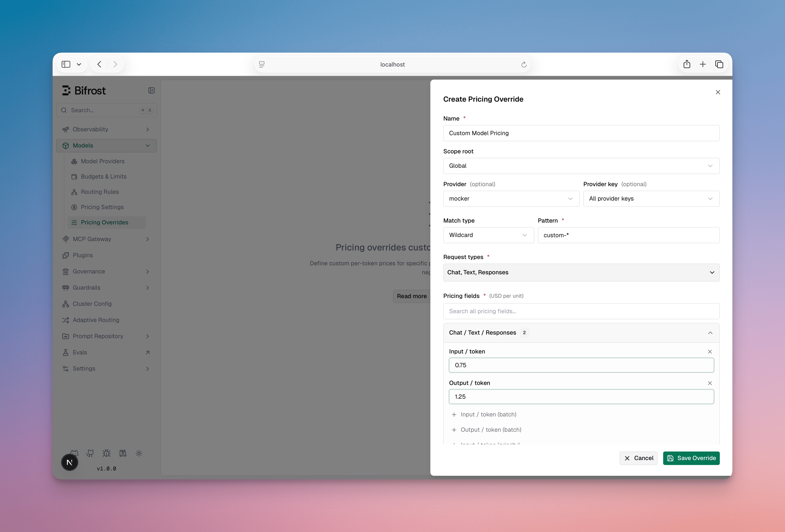Click the Cancel button
The width and height of the screenshot is (785, 532).
click(638, 458)
